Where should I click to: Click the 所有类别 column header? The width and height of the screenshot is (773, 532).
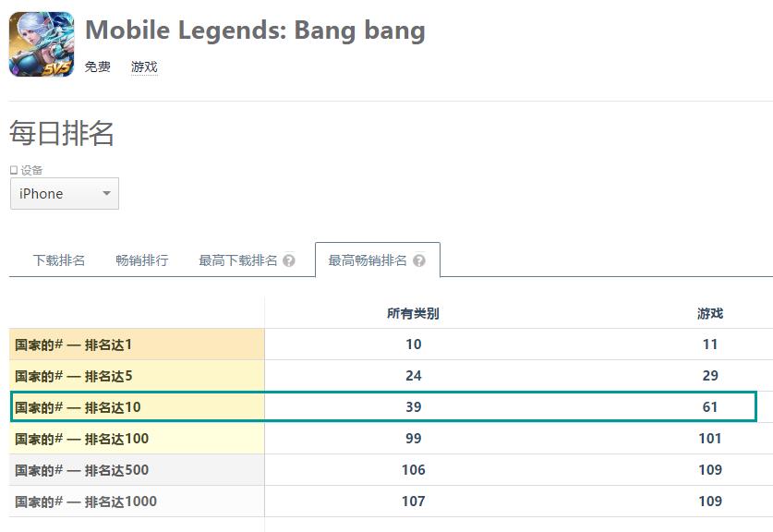click(413, 313)
